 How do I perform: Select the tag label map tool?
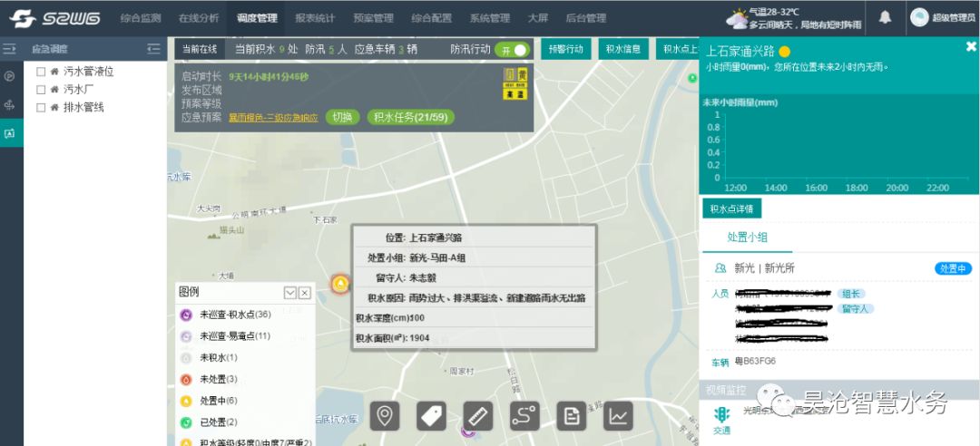point(431,416)
